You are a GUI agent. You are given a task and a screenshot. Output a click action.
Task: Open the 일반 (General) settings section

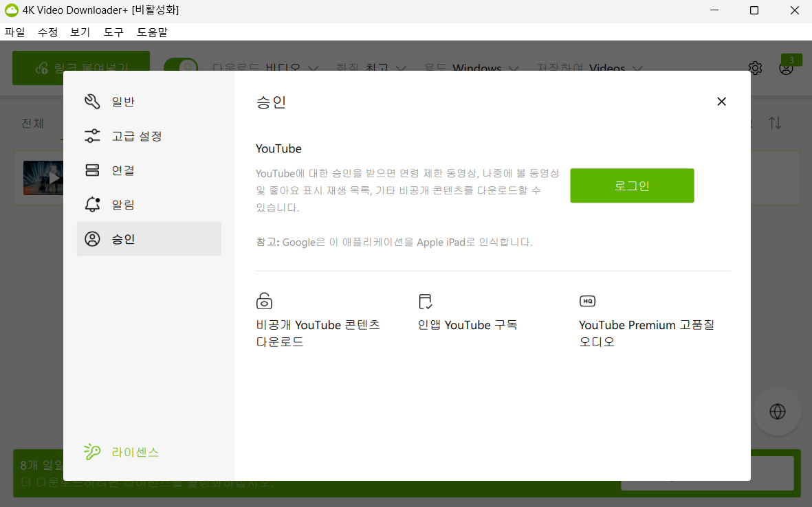[x=149, y=102]
